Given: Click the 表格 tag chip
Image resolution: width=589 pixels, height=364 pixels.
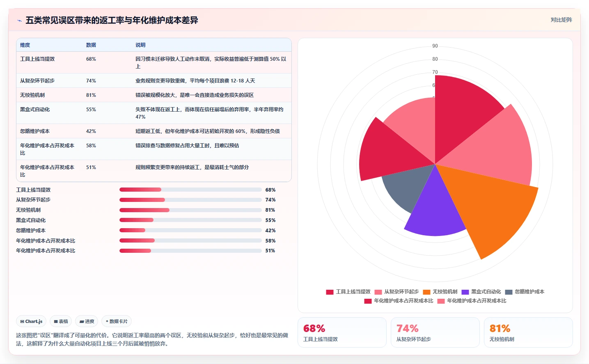Looking at the screenshot, I should click(x=61, y=321).
